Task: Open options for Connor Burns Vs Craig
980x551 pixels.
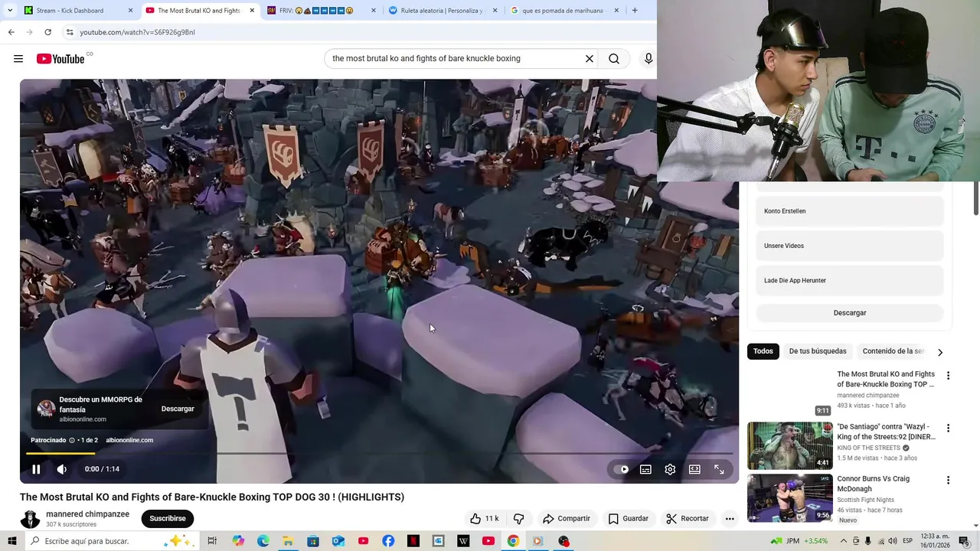Action: coord(948,481)
